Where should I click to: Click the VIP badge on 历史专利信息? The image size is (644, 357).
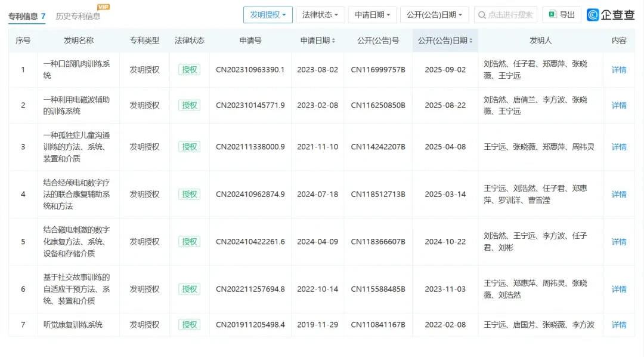(x=104, y=7)
